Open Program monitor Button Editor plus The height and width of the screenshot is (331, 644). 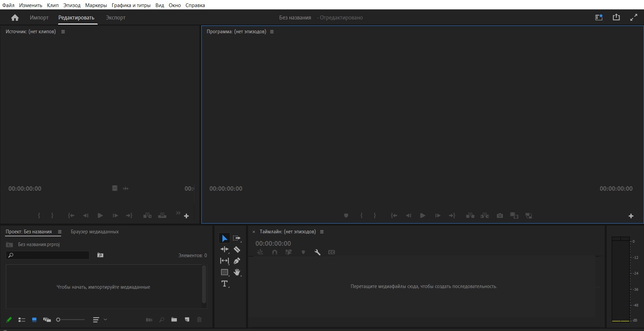tap(631, 216)
